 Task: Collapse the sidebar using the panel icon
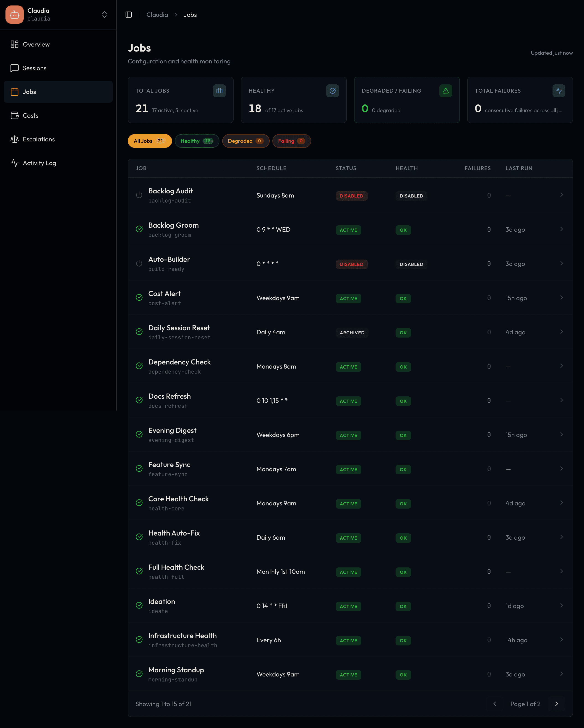tap(129, 15)
